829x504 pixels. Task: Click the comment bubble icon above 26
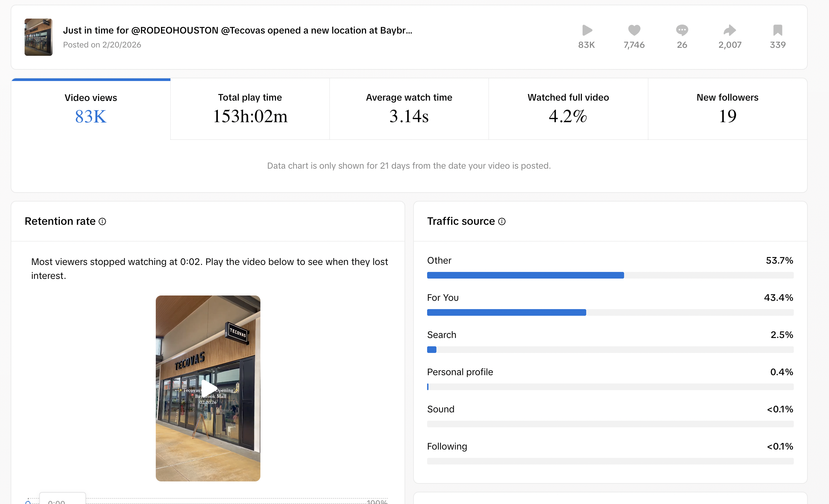(x=682, y=30)
